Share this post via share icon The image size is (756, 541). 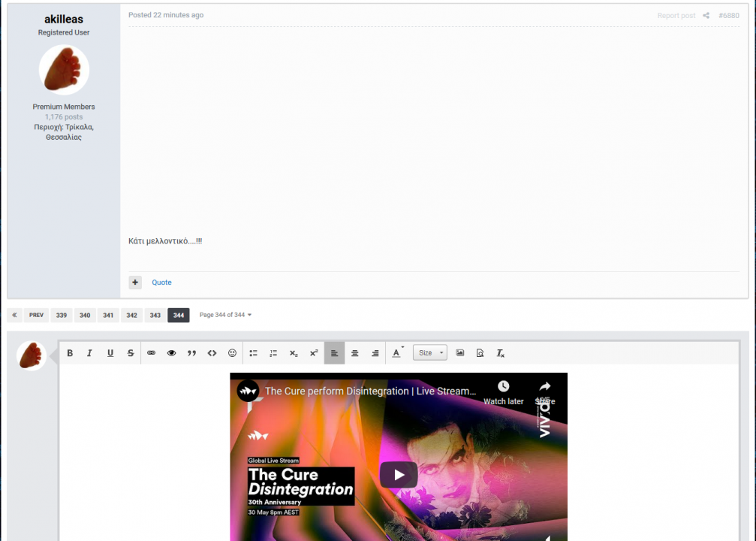point(706,16)
